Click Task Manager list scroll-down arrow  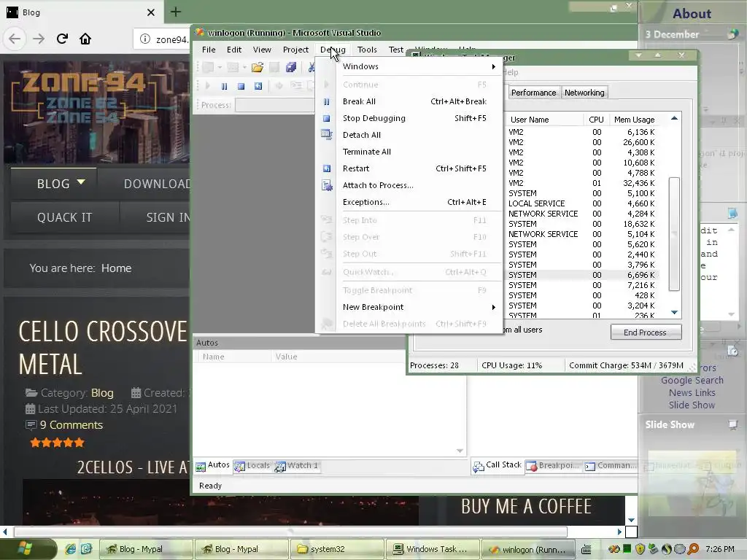click(x=674, y=312)
